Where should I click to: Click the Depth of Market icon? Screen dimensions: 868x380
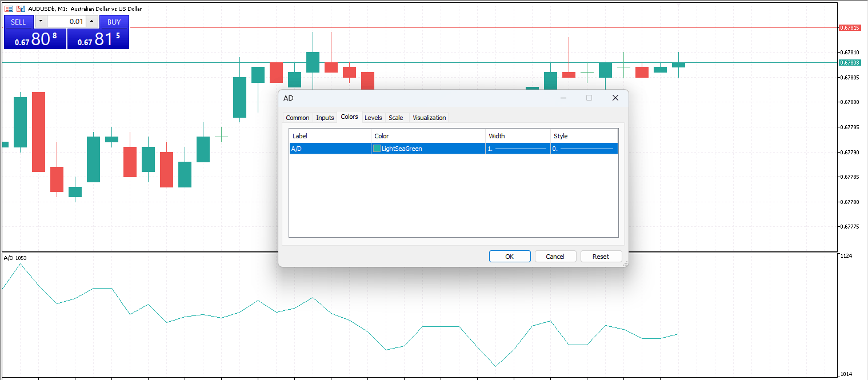pos(9,9)
